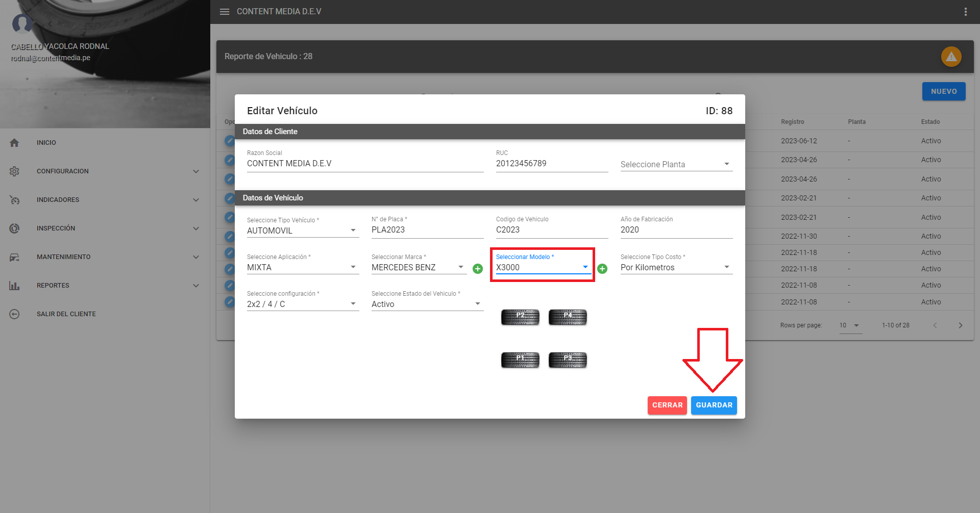Open the three-dot options menu
The width and height of the screenshot is (980, 513).
click(x=965, y=12)
